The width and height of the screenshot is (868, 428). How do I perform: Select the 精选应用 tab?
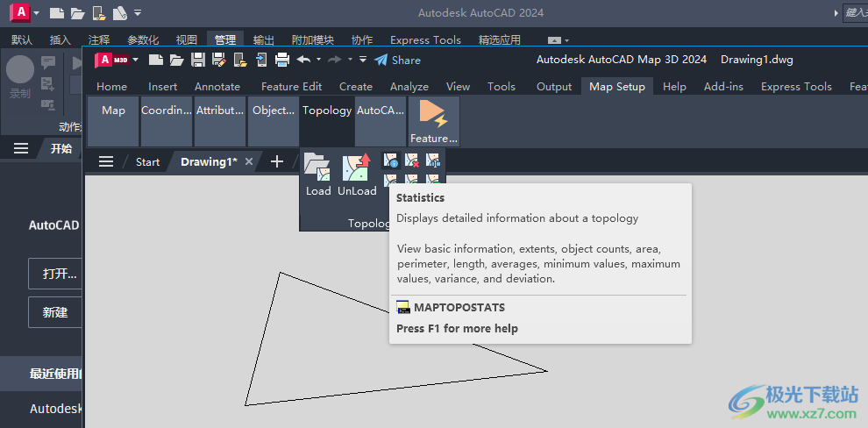pos(500,39)
